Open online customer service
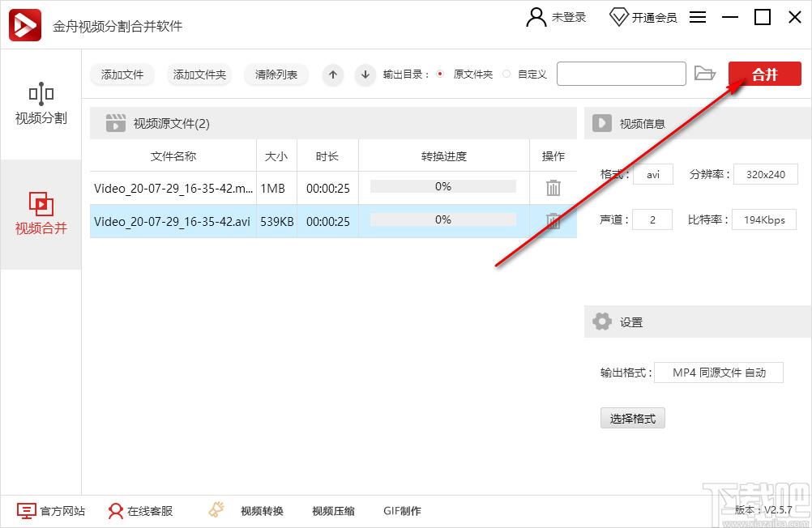The width and height of the screenshot is (812, 528). point(140,511)
